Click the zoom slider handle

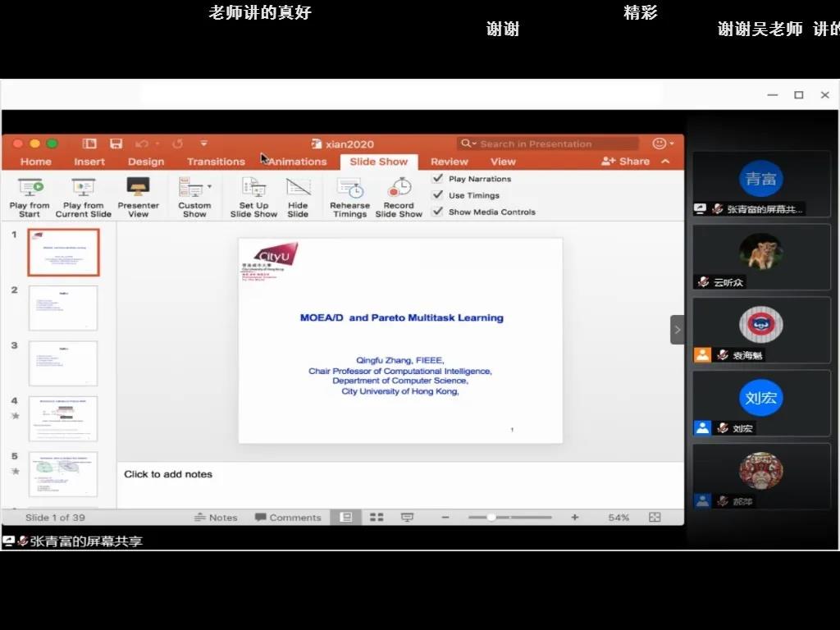coord(491,518)
